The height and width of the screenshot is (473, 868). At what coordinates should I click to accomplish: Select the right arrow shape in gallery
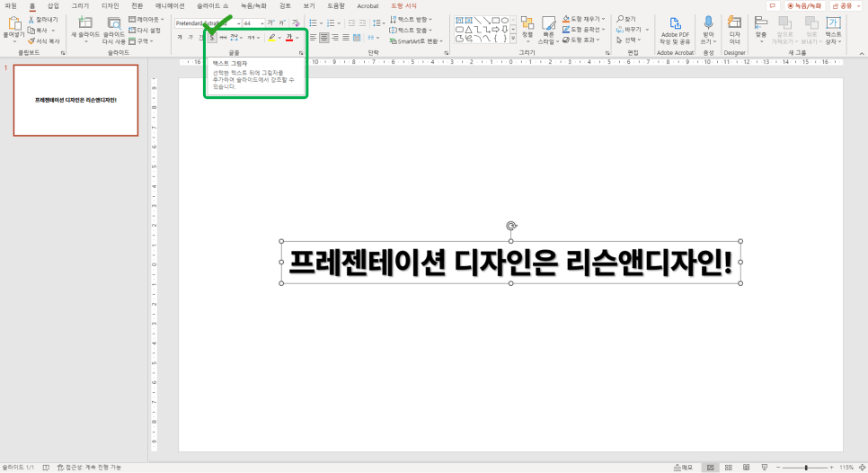pos(496,30)
